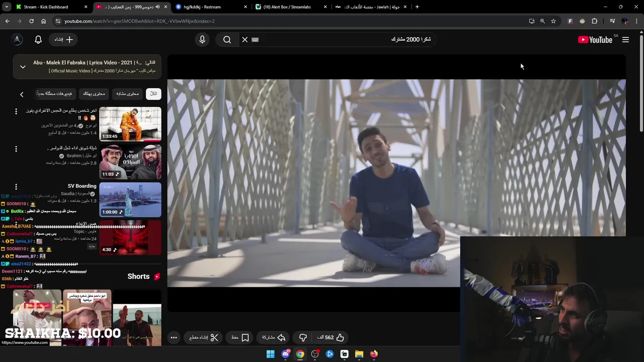Open the Shorts section header
The image size is (644, 362).
[143, 277]
